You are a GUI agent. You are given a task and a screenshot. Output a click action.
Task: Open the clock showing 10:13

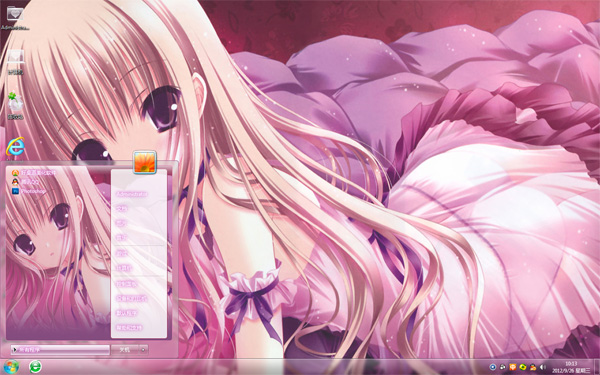[571, 367]
